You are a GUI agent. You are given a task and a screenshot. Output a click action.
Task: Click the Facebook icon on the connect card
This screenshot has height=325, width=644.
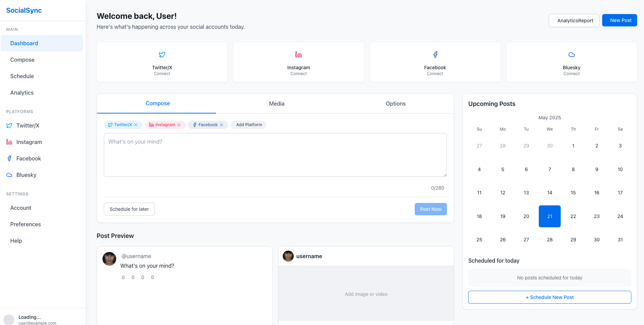435,54
